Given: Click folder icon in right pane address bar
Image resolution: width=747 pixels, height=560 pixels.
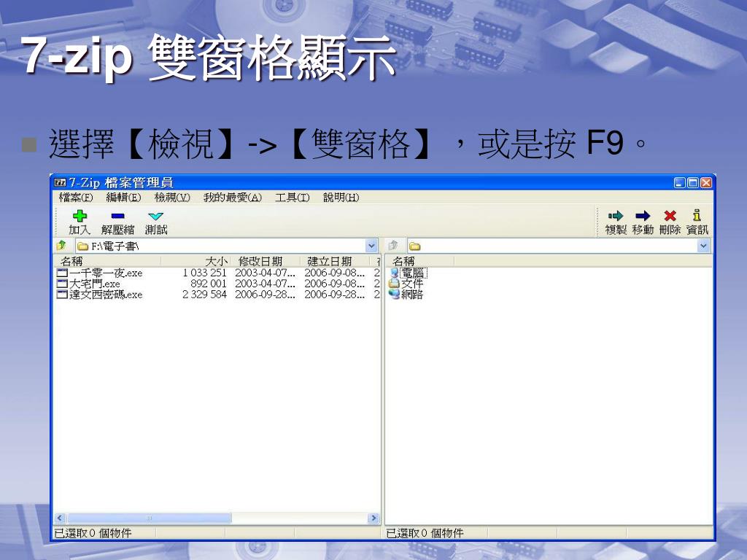Looking at the screenshot, I should point(415,246).
